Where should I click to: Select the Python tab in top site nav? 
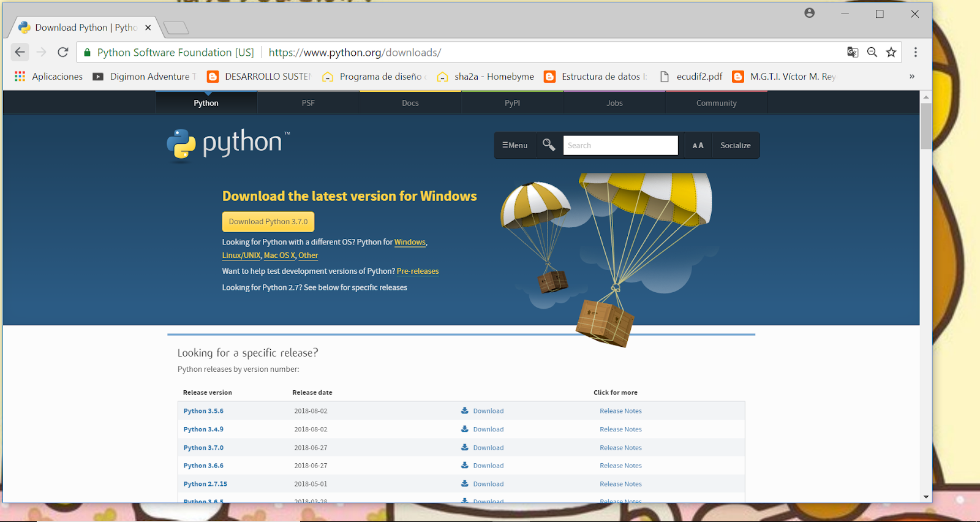(x=206, y=103)
